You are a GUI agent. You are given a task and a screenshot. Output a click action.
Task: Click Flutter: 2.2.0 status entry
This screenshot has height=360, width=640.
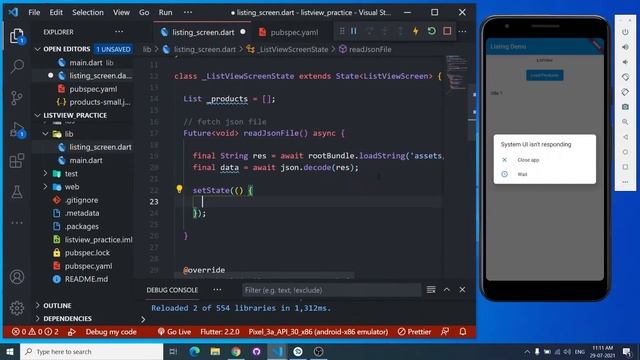pyautogui.click(x=220, y=332)
